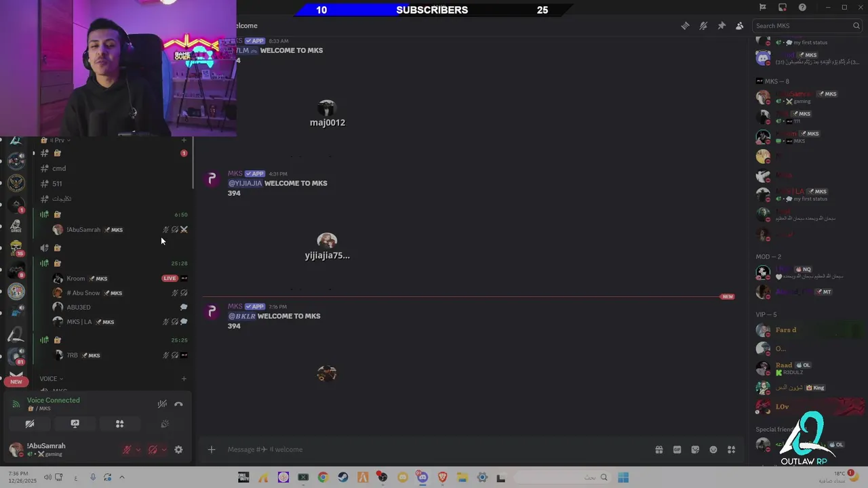Open the sticker picker

tap(695, 449)
